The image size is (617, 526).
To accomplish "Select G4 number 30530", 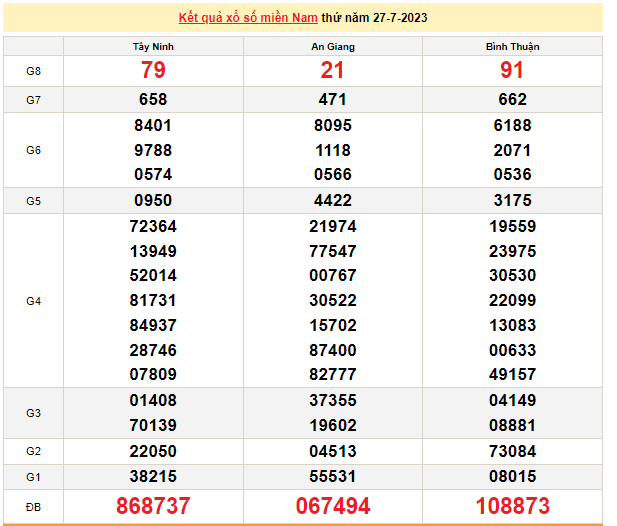I will click(512, 275).
